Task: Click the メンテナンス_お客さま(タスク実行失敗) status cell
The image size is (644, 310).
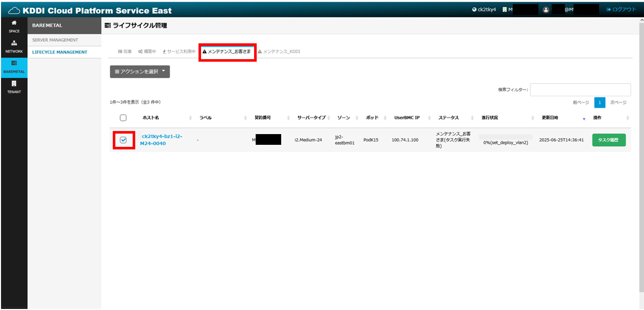Action: tap(454, 140)
